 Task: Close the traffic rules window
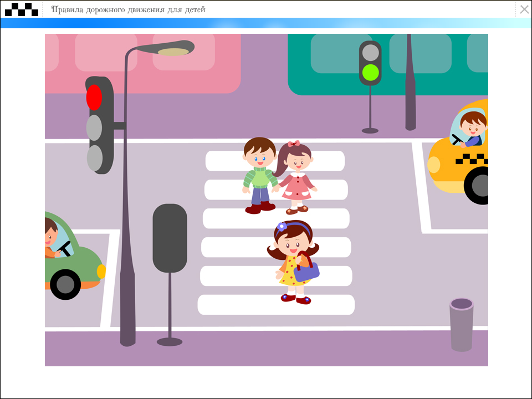pyautogui.click(x=524, y=9)
